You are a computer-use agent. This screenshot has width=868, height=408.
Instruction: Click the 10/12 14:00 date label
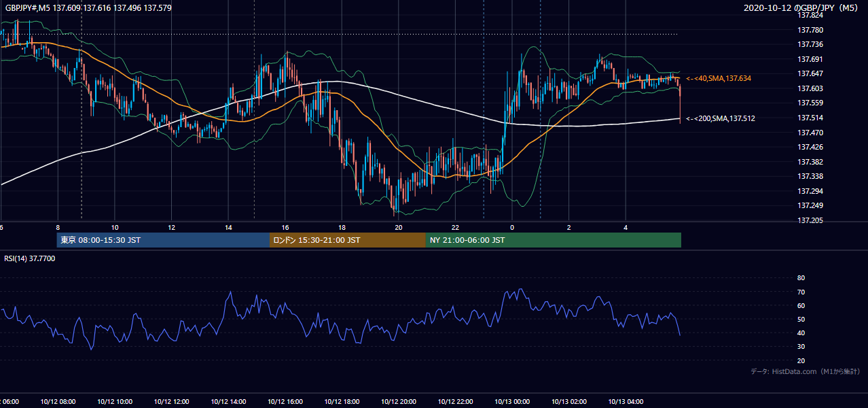[x=228, y=402]
